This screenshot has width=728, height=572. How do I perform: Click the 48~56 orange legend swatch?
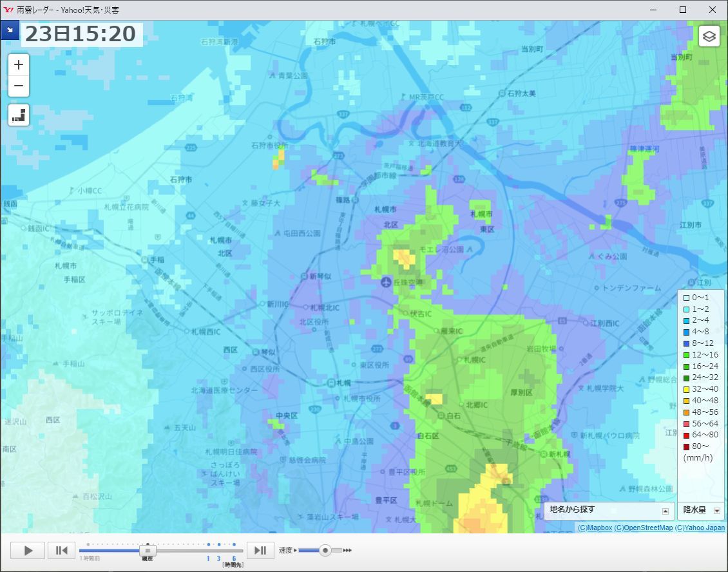coord(686,412)
